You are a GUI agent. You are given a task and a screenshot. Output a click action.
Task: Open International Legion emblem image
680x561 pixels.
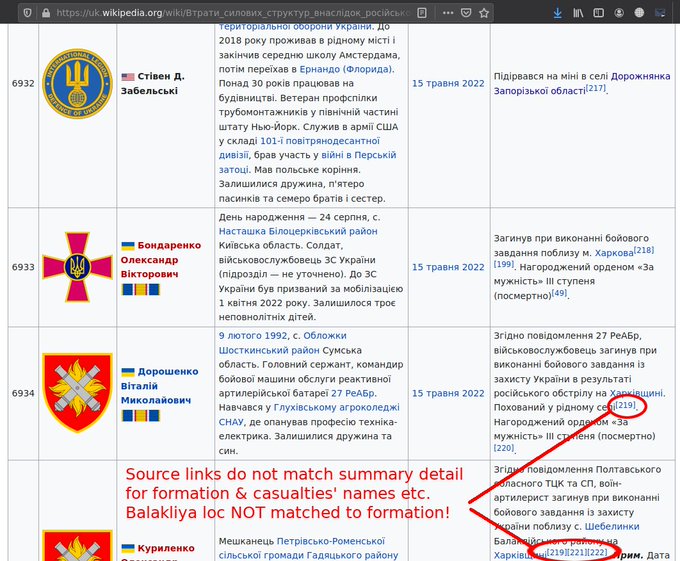tap(77, 83)
